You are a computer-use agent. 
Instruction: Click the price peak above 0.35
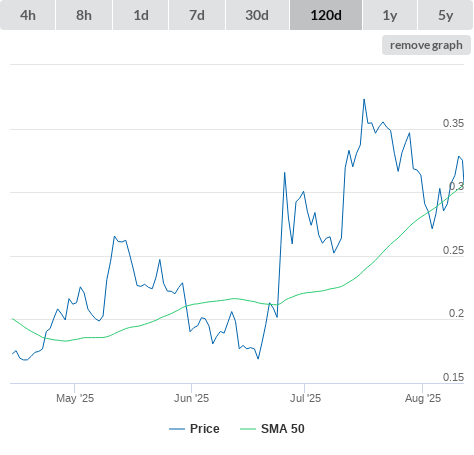tap(364, 99)
